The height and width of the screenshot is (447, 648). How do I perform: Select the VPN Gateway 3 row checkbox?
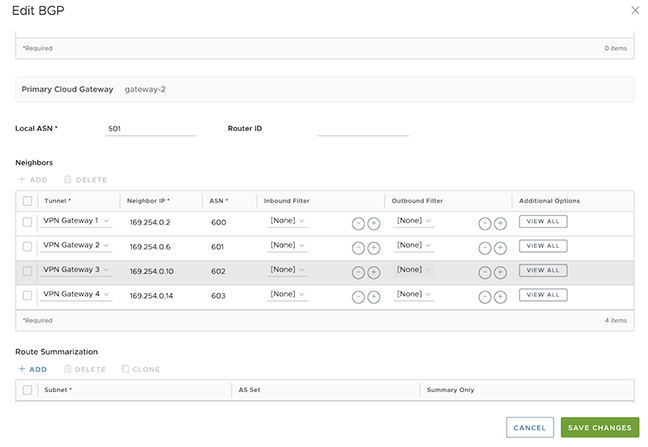[27, 271]
